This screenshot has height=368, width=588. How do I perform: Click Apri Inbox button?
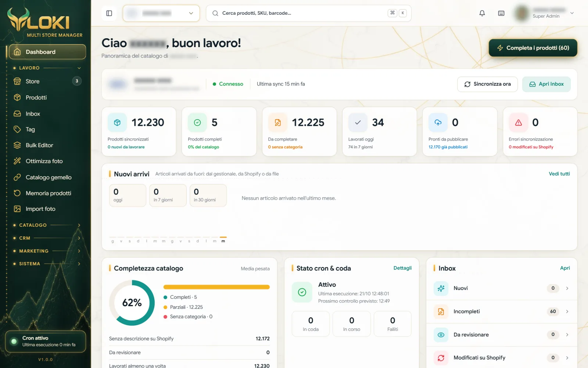[546, 84]
